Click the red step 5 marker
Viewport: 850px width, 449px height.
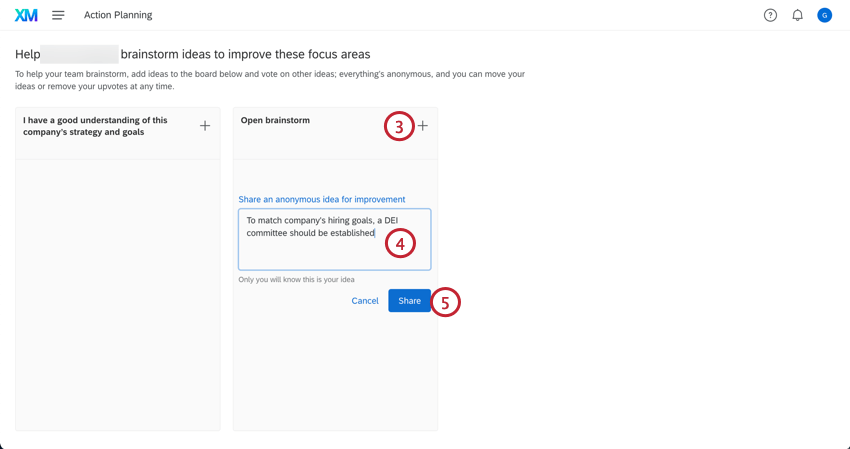[445, 302]
